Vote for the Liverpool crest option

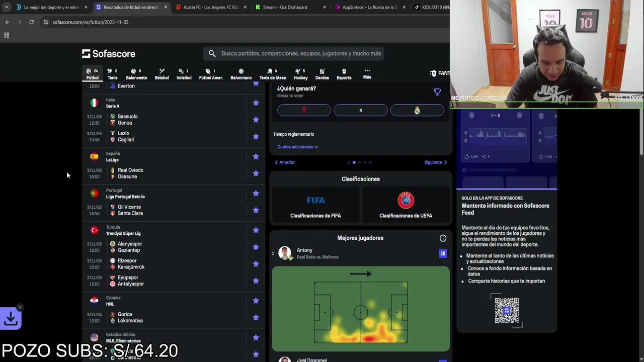tap(304, 110)
